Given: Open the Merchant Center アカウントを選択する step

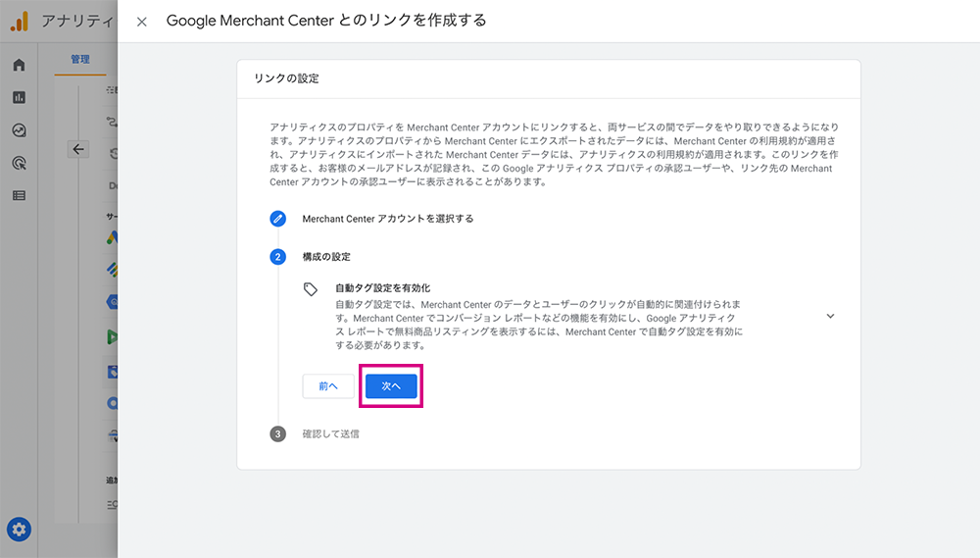Looking at the screenshot, I should click(387, 219).
